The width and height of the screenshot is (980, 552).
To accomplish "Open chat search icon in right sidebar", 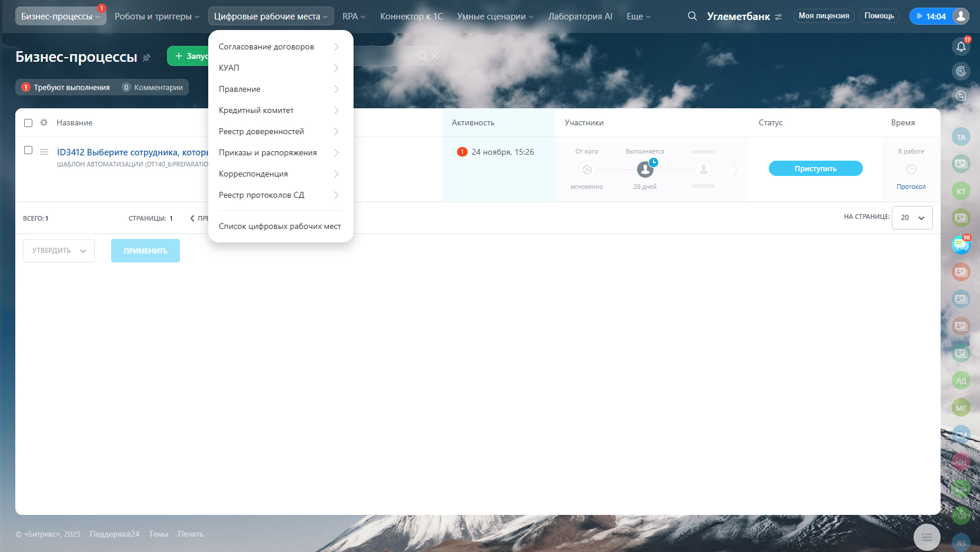I will point(961,96).
